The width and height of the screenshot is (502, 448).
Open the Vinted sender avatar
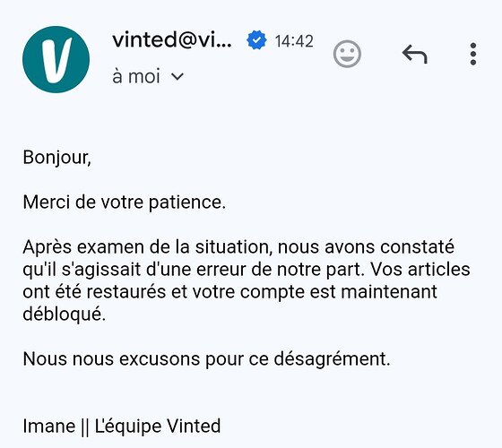[56, 59]
